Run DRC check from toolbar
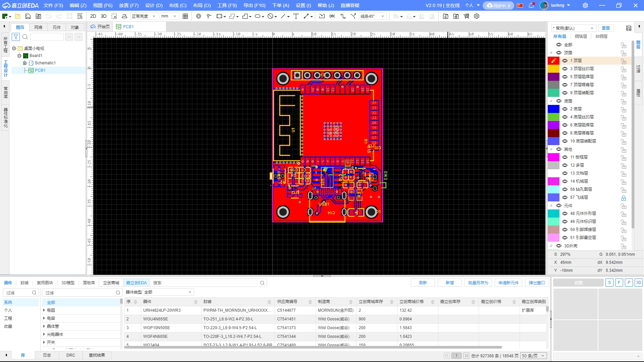The width and height of the screenshot is (644, 362). tap(332, 16)
